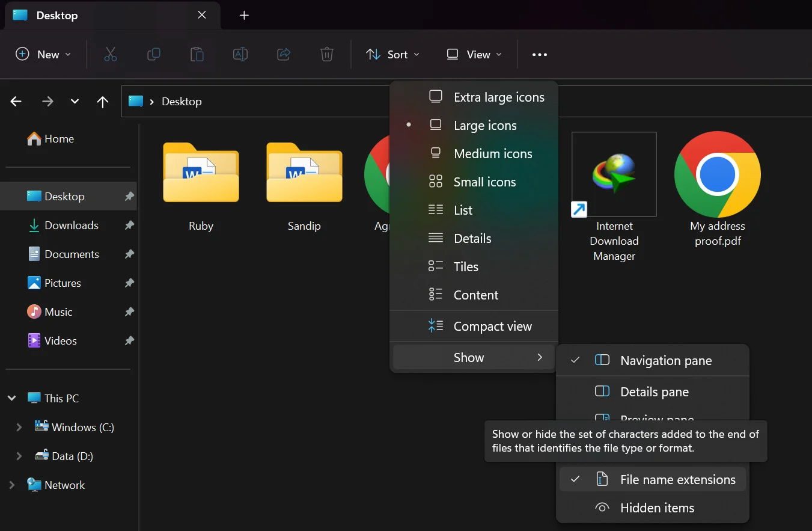Select the My address proof.pdf file
This screenshot has height=531, width=812.
[718, 189]
